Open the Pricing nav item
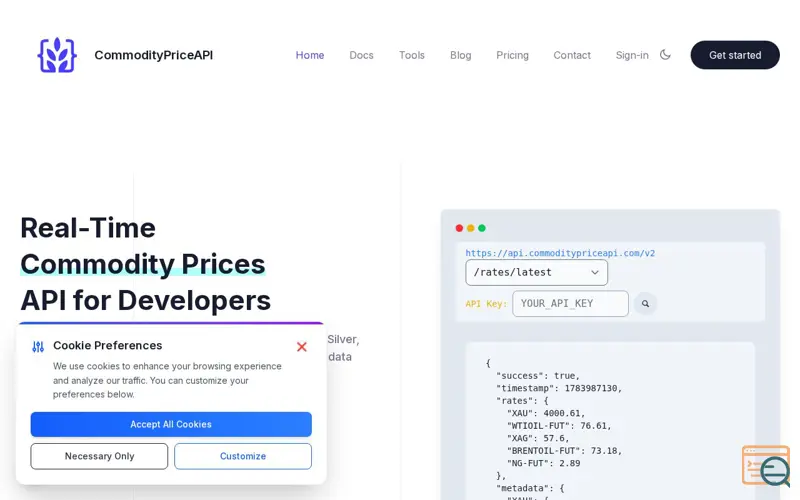The width and height of the screenshot is (800, 500). coord(512,55)
